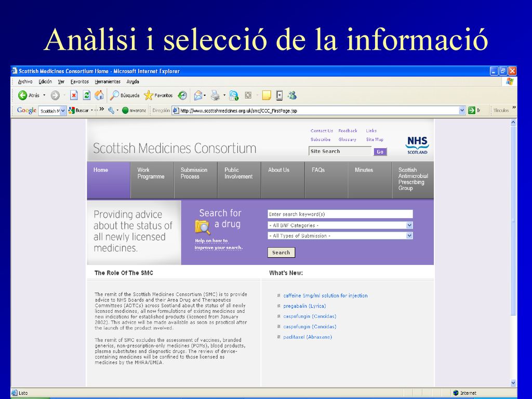Viewport: 532px width, 399px height.
Task: Print page with printer icon
Action: point(215,96)
